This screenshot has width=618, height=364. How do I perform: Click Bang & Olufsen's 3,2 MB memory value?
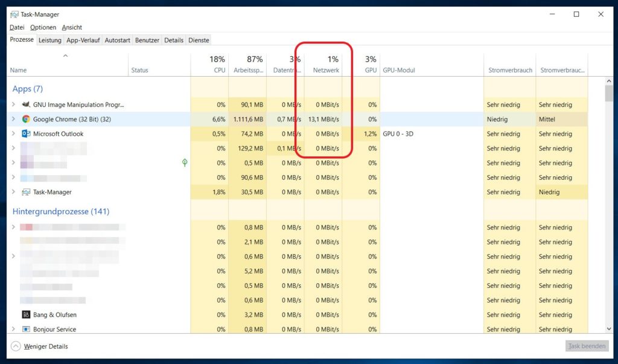253,315
